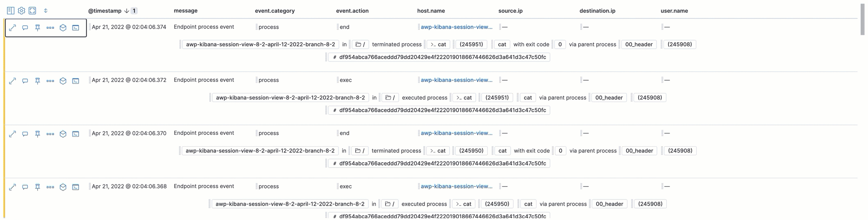Enter full screen view
Screen dimensions: 868x220
[x=32, y=11]
